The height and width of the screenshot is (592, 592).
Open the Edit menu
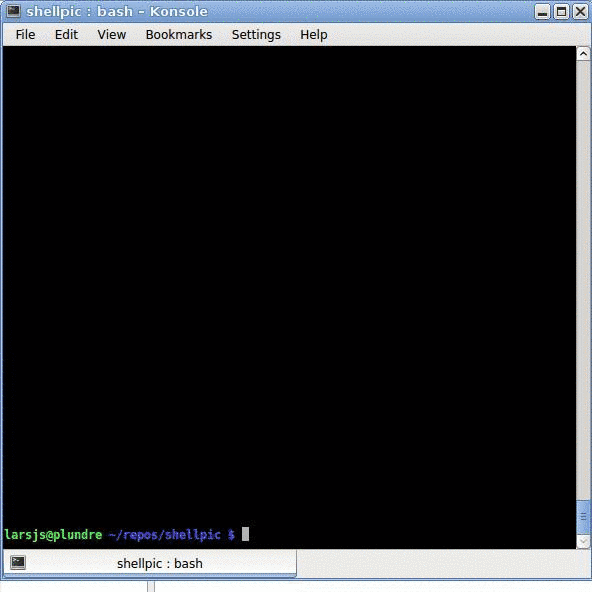point(66,35)
